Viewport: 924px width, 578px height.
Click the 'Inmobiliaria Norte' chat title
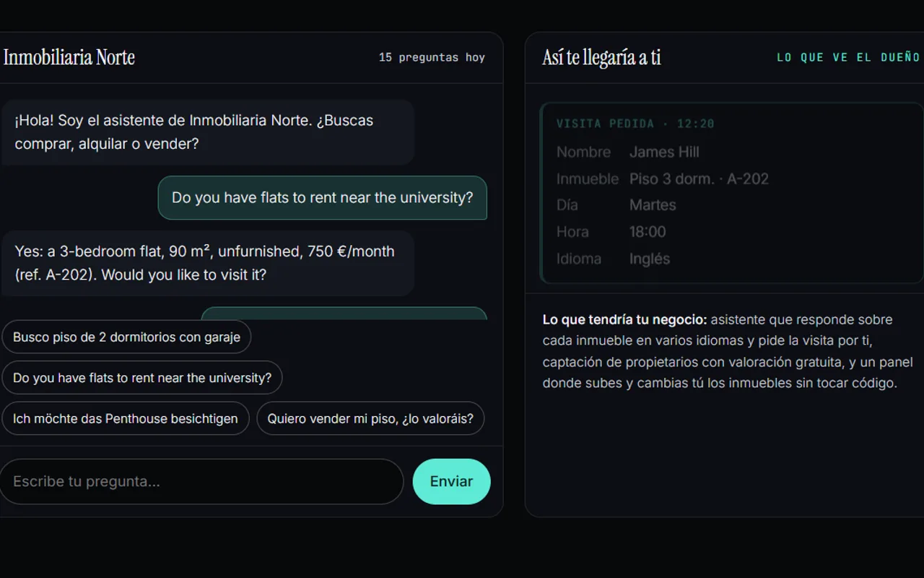tap(69, 57)
